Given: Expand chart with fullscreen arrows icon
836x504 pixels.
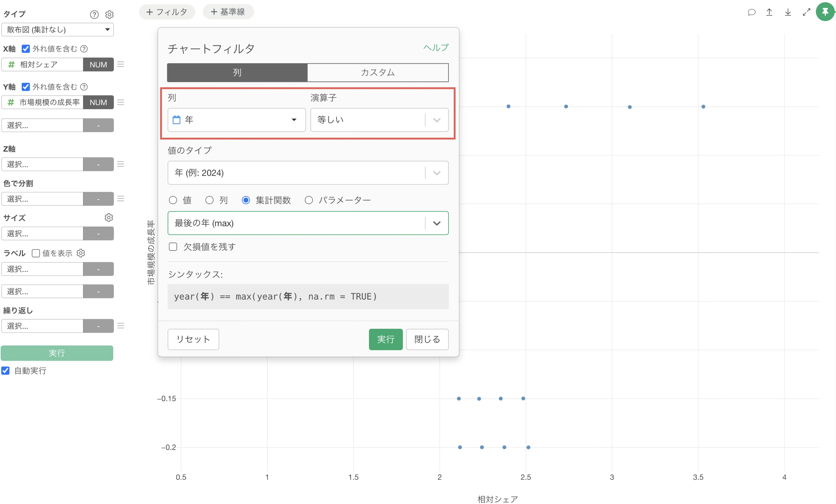Looking at the screenshot, I should [806, 12].
